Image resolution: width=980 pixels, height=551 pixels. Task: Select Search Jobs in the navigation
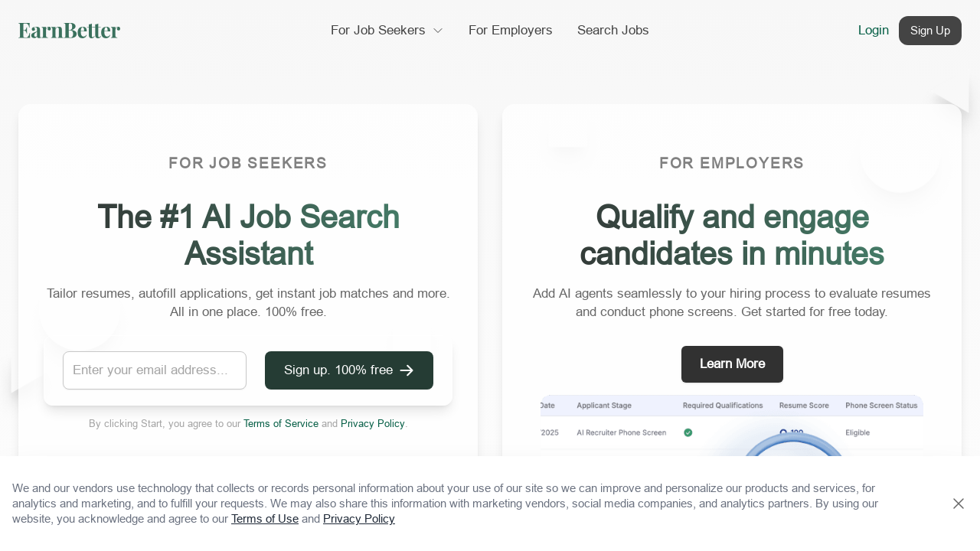tap(612, 30)
